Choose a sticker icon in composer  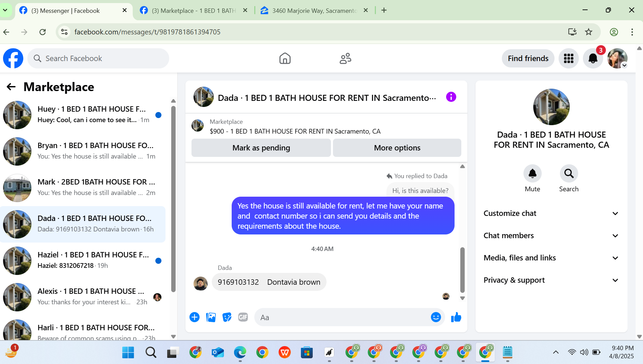click(x=227, y=317)
